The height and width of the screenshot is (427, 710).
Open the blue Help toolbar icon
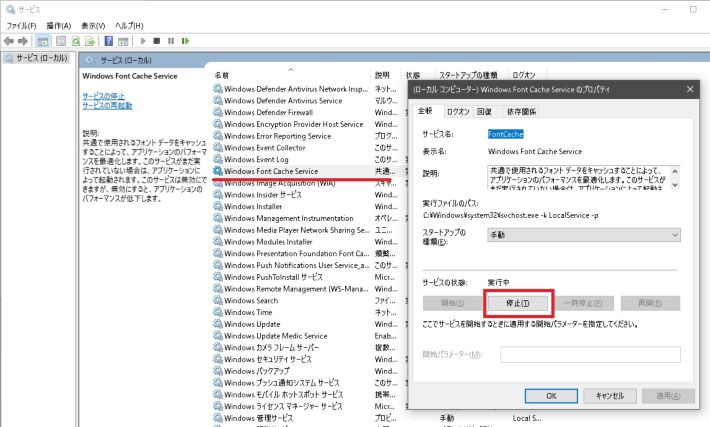tap(109, 41)
